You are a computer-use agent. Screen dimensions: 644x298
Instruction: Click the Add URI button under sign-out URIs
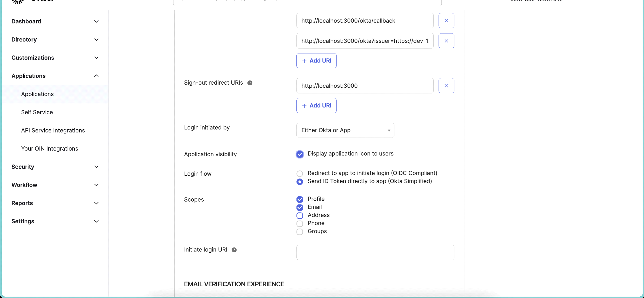[x=316, y=106]
